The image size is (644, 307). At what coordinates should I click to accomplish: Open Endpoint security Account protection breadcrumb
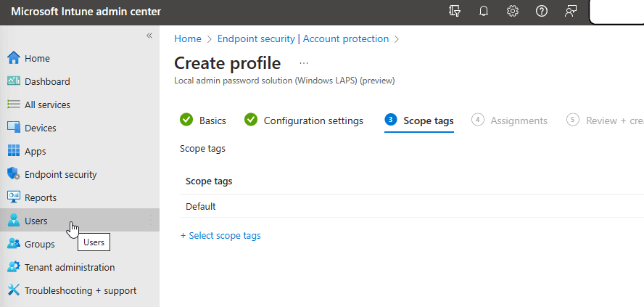click(x=303, y=39)
